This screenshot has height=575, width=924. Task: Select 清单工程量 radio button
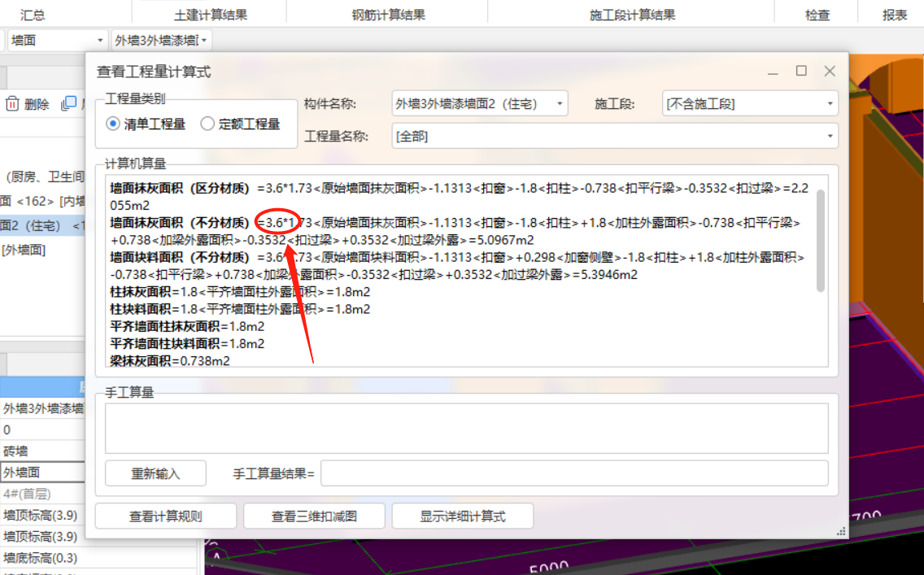tap(112, 124)
